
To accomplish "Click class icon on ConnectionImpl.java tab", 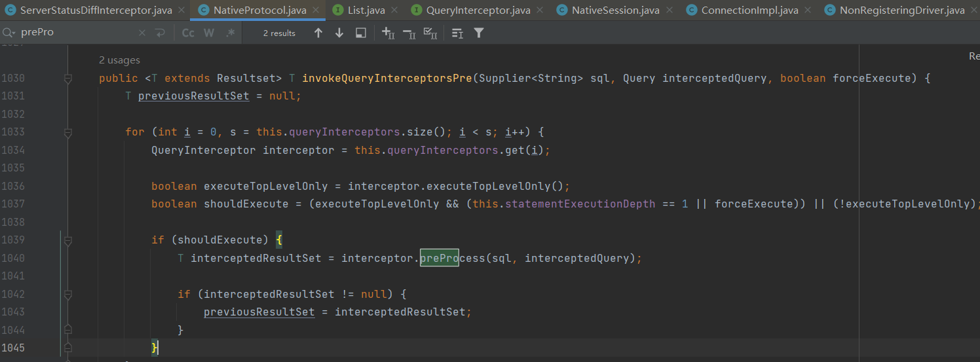I will [690, 10].
